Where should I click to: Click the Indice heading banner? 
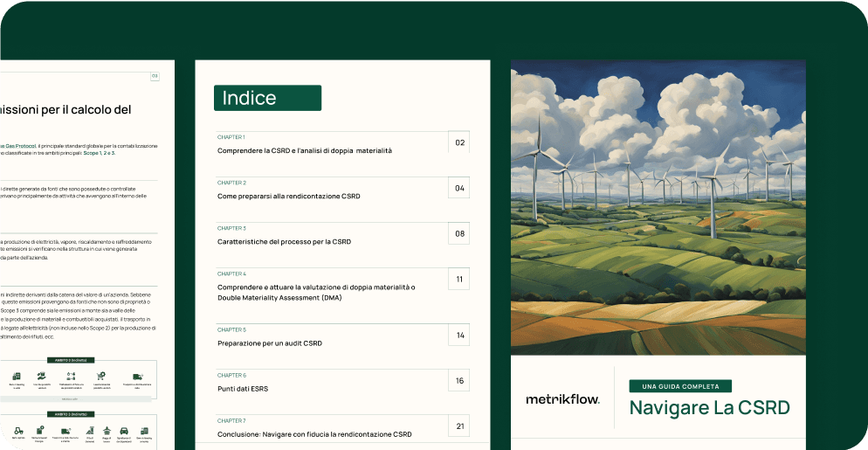(x=267, y=98)
